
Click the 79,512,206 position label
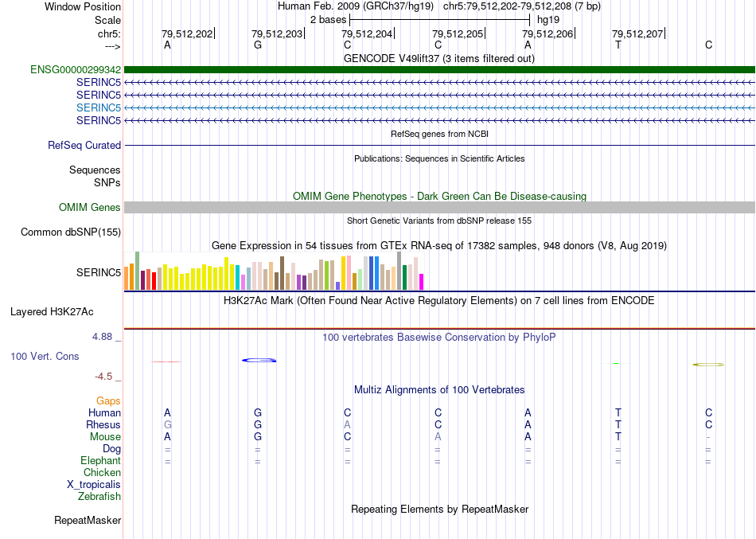coord(548,33)
